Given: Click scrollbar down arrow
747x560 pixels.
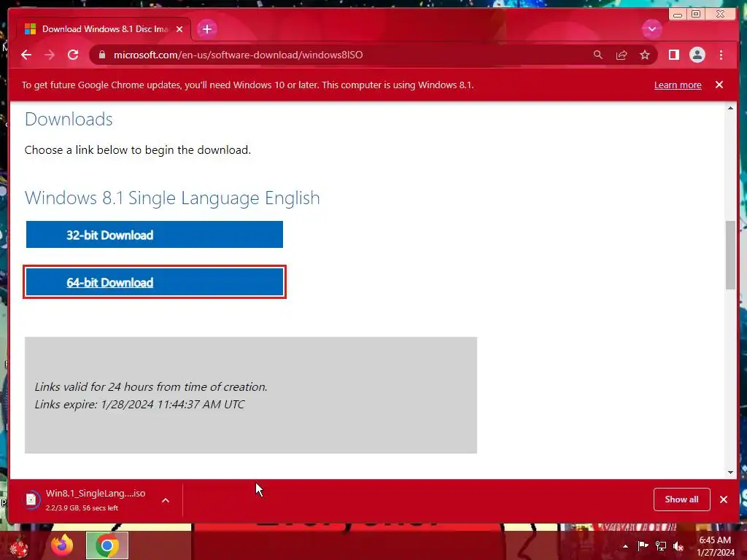Looking at the screenshot, I should tap(730, 472).
